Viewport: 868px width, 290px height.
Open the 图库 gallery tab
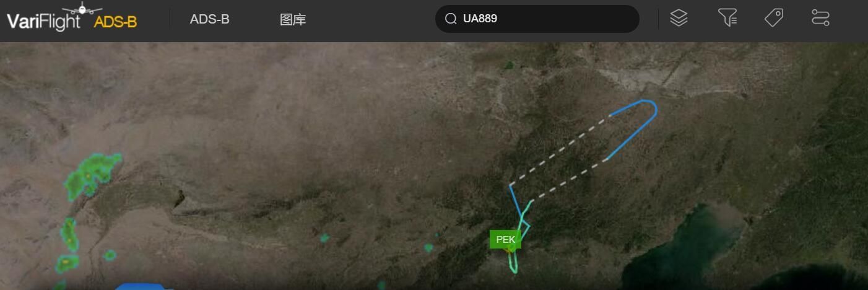pos(293,19)
